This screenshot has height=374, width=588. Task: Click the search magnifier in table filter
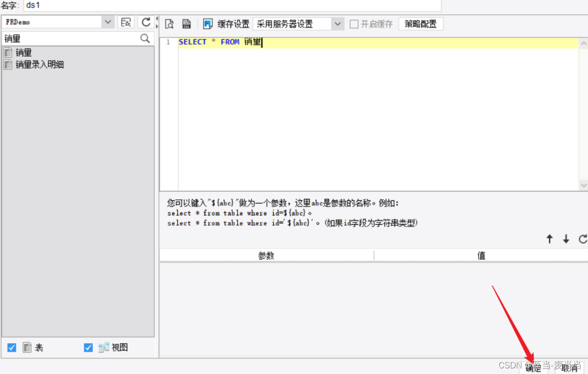[145, 38]
